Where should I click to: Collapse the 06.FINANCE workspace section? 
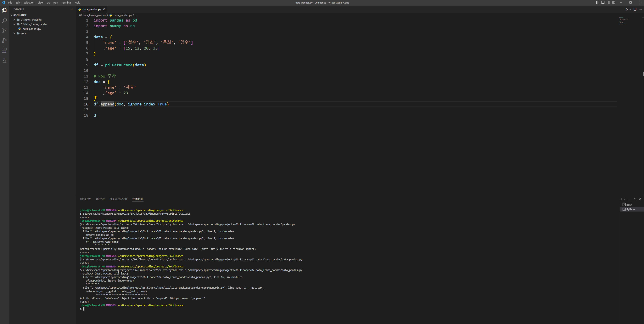tap(20, 15)
